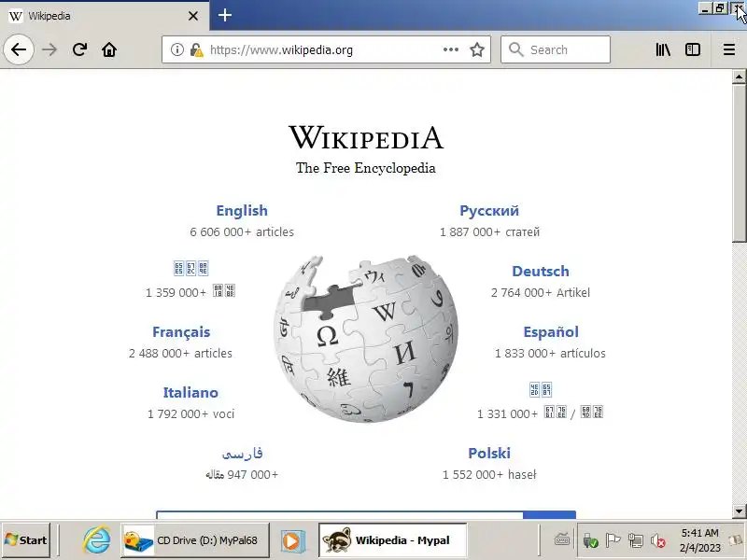Click the forward arrow button
The image size is (747, 560).
(x=49, y=49)
